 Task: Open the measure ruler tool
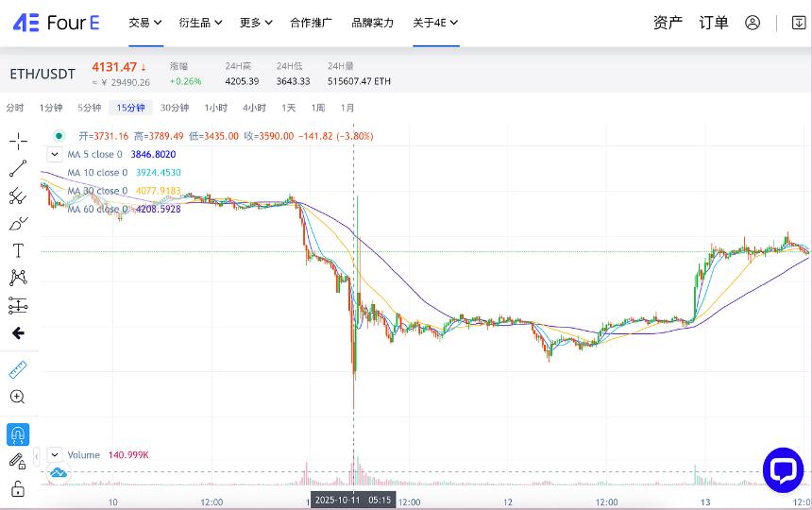(x=18, y=369)
